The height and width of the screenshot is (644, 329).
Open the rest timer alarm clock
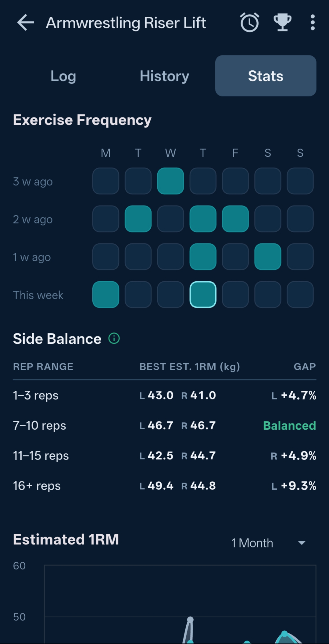(x=250, y=23)
